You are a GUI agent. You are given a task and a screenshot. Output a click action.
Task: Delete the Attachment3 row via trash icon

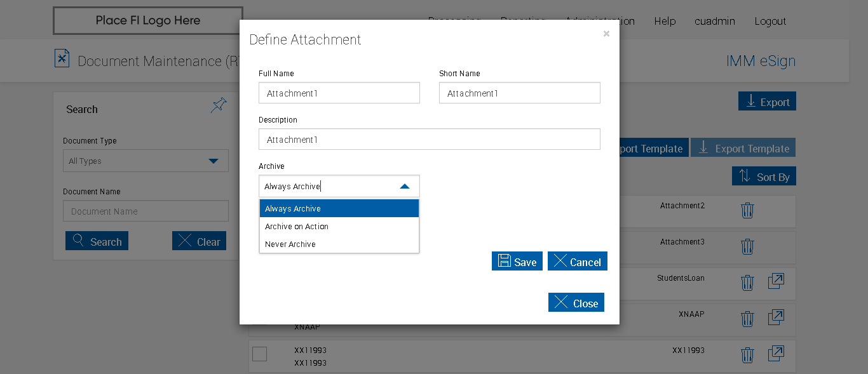(747, 246)
